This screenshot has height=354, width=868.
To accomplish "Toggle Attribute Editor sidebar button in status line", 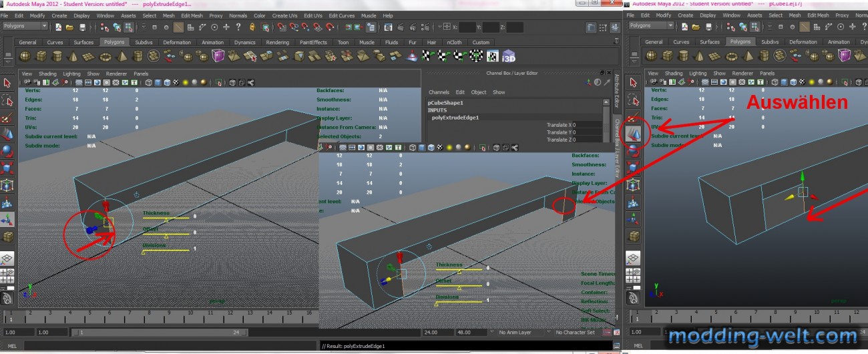I will pos(592,27).
